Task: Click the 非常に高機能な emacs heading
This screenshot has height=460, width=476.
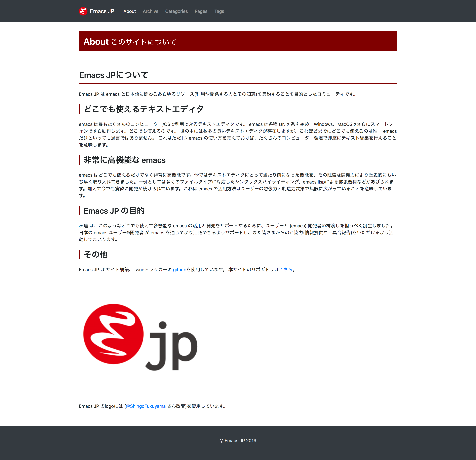Action: pos(125,160)
